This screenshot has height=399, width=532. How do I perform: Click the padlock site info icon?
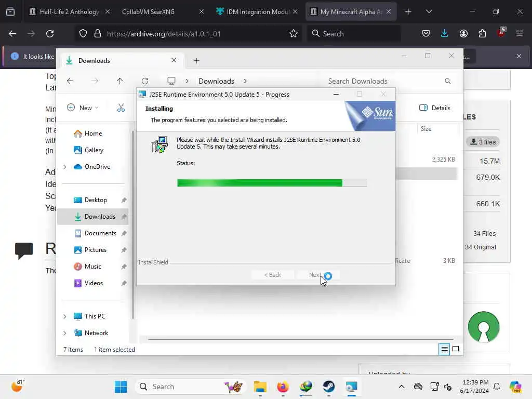[98, 34]
